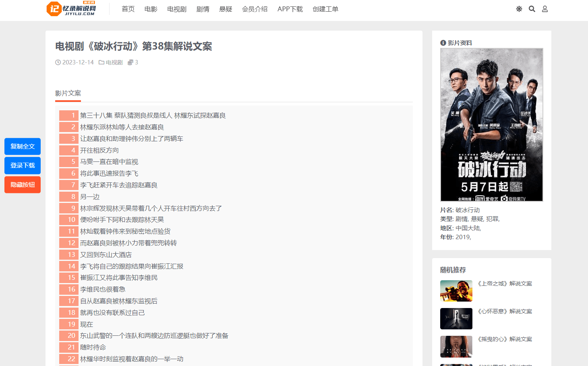The height and width of the screenshot is (366, 588).
Task: Select line 2 林耀东派林灿等人去接赵嘉良
Action: [122, 127]
